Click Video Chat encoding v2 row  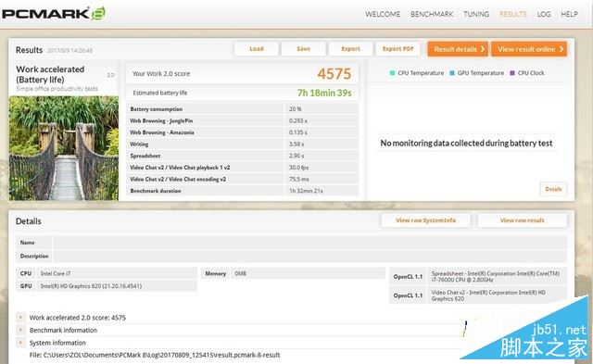243,179
